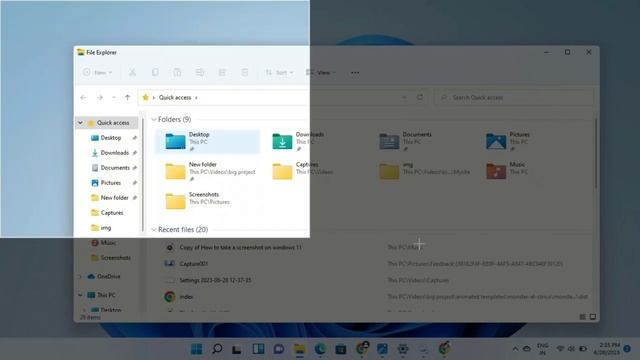Collapse This PC node in sidebar

click(80, 295)
